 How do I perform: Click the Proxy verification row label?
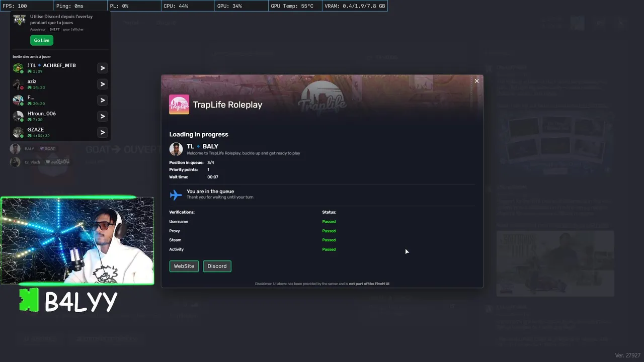[175, 231]
